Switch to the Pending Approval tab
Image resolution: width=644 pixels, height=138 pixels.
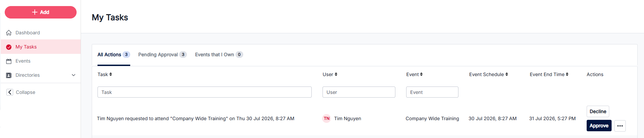click(162, 55)
